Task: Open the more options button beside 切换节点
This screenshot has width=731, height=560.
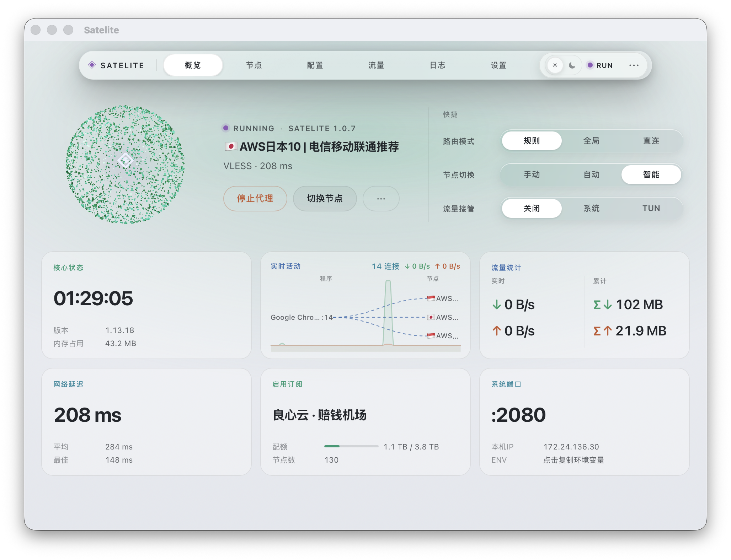Action: (x=381, y=199)
